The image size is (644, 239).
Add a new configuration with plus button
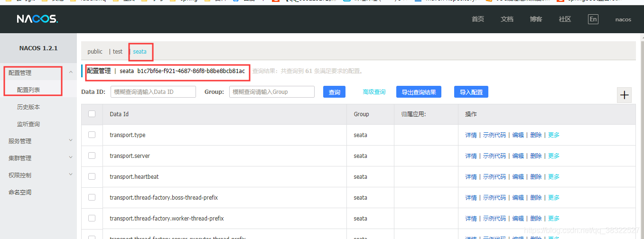coord(625,95)
